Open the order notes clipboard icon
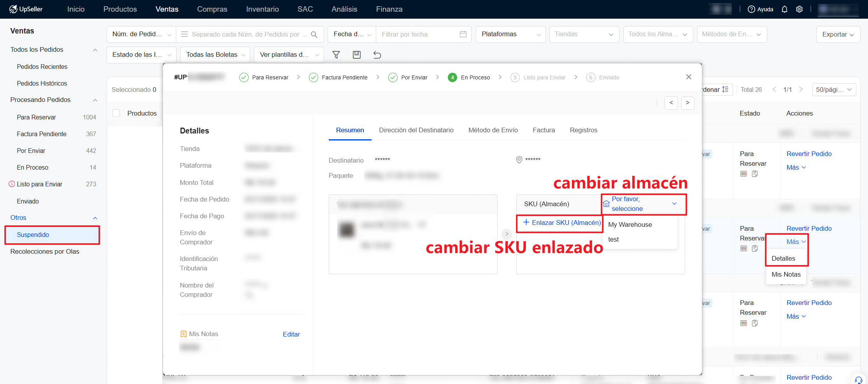The image size is (868, 384). point(755,174)
